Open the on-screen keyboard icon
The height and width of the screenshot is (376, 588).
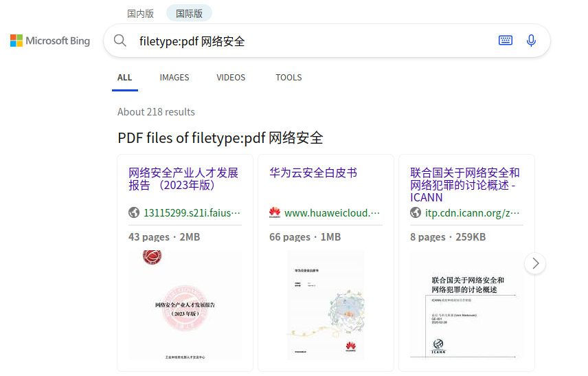click(x=506, y=40)
